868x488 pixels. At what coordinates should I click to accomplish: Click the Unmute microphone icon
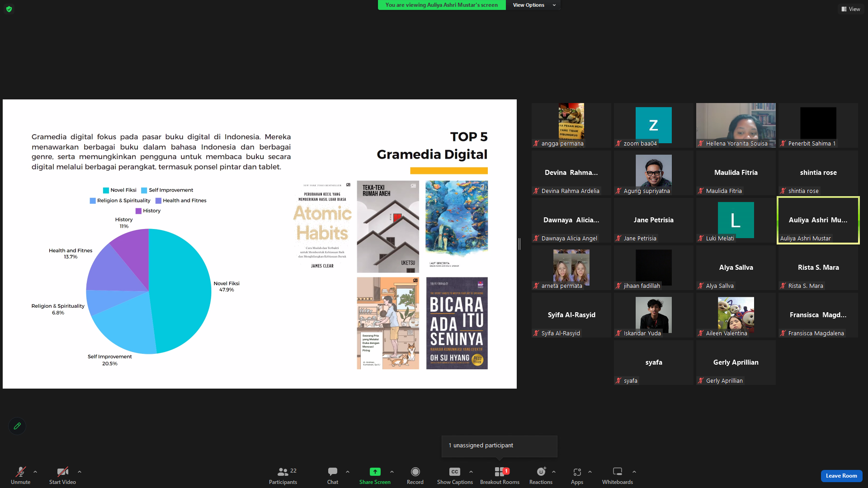pos(21,472)
